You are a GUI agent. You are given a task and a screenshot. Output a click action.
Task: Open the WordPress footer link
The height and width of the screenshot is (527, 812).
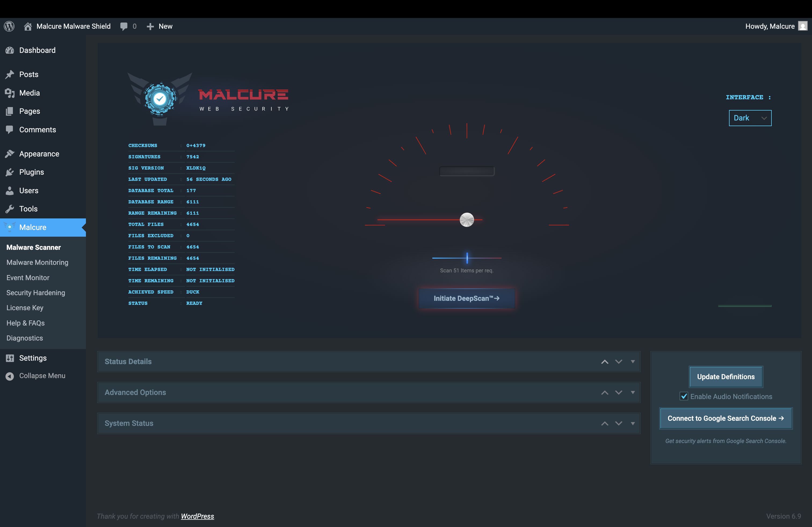[x=197, y=516]
